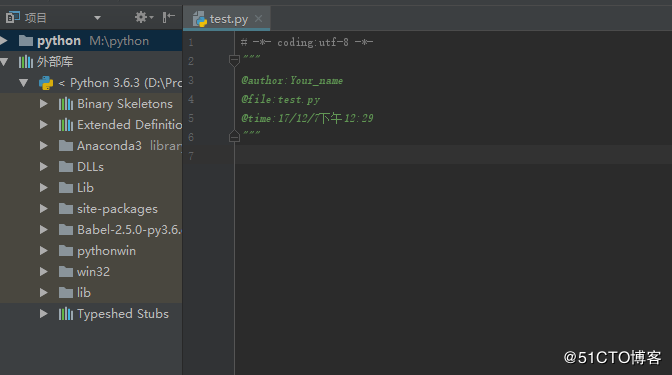The width and height of the screenshot is (672, 375).
Task: Click the M:\python path text
Action: [119, 41]
